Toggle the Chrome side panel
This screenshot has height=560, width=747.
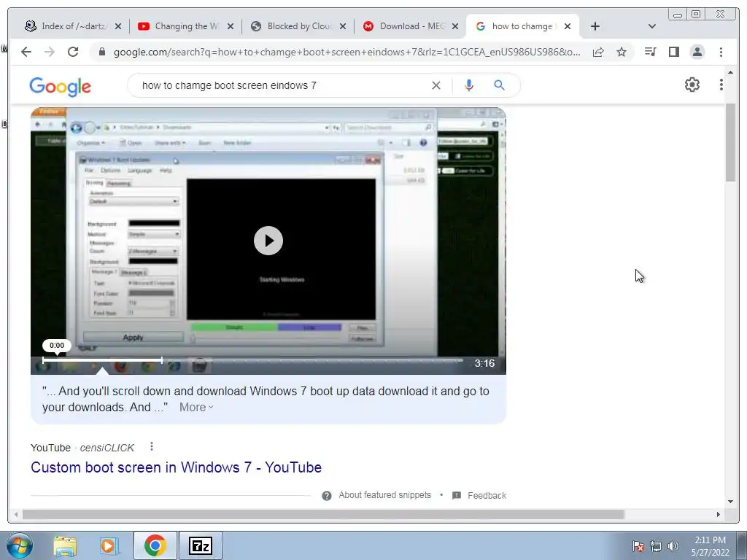[673, 52]
